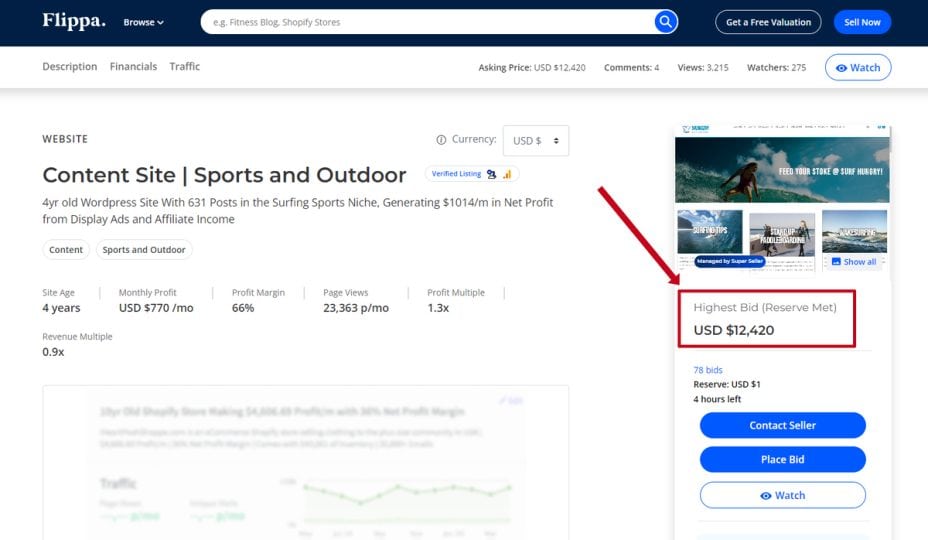Switch to the Description tab

69,67
